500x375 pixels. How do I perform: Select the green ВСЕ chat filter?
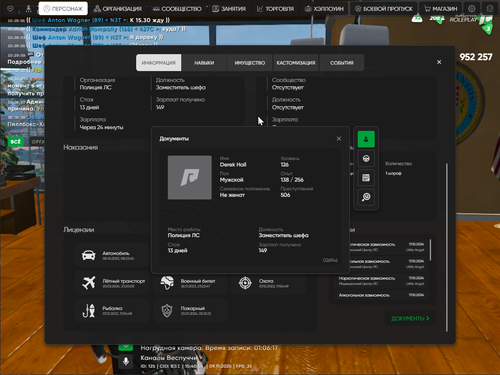16,141
